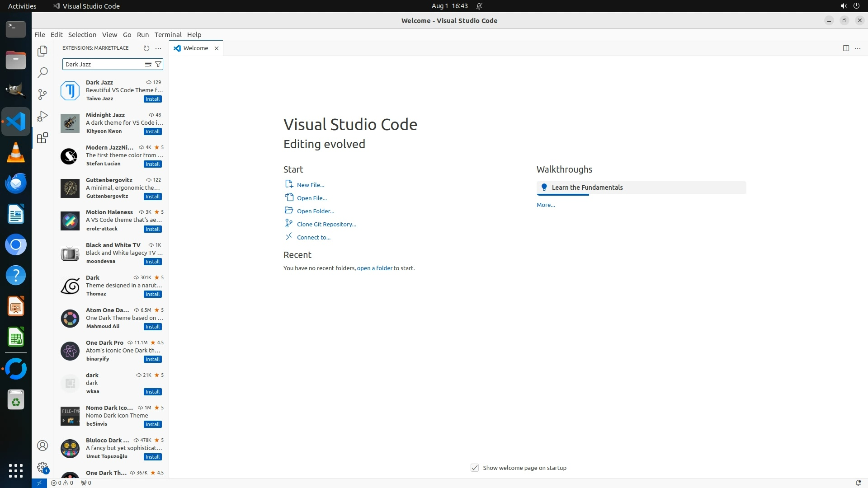Click the Extensions activity bar icon
This screenshot has width=868, height=488.
tap(42, 138)
